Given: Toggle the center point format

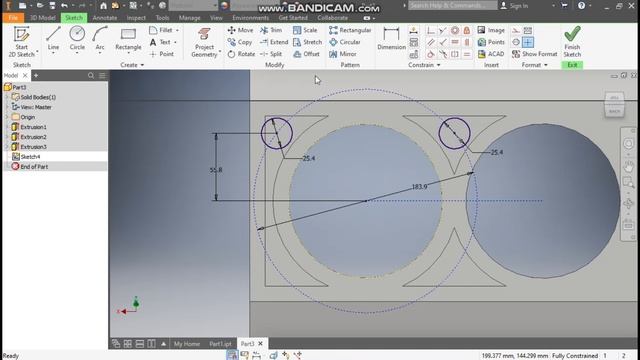Looking at the screenshot, I should pyautogui.click(x=528, y=42).
